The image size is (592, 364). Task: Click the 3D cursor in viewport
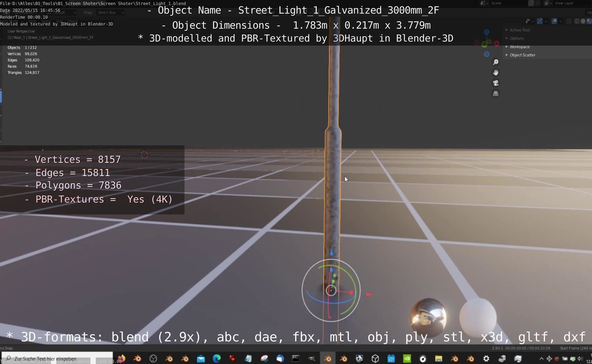[x=144, y=155]
